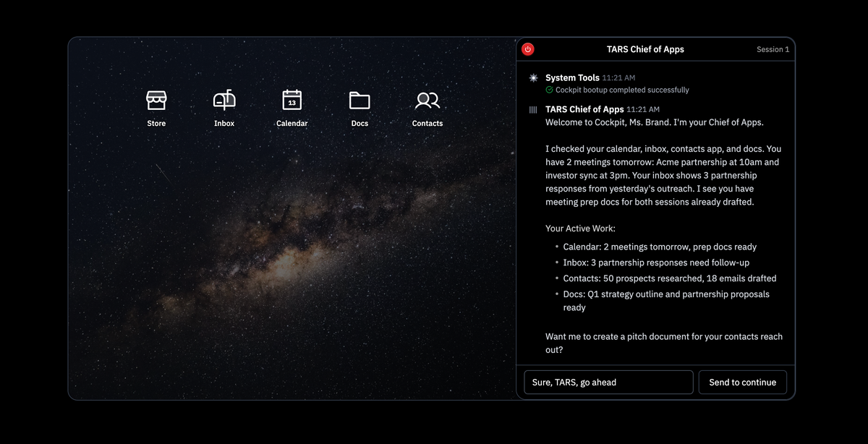Click the Calendar meetings tomorrow bullet item
868x444 pixels.
(660, 247)
